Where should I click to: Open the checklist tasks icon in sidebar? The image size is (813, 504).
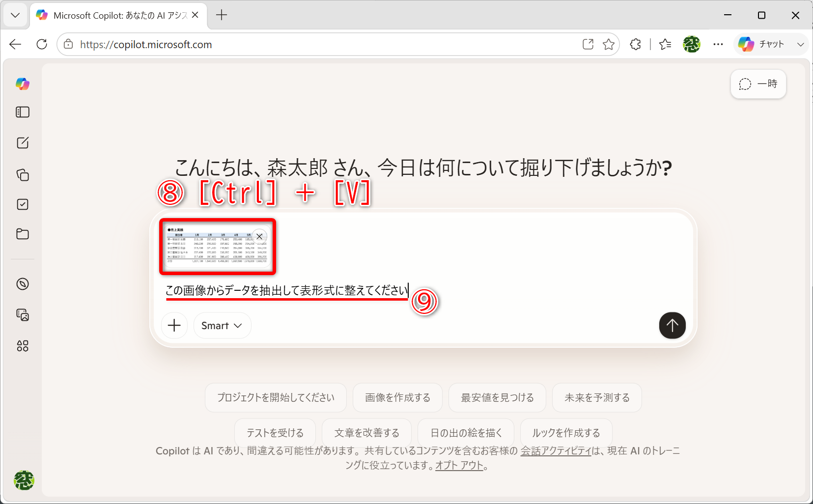pos(23,204)
